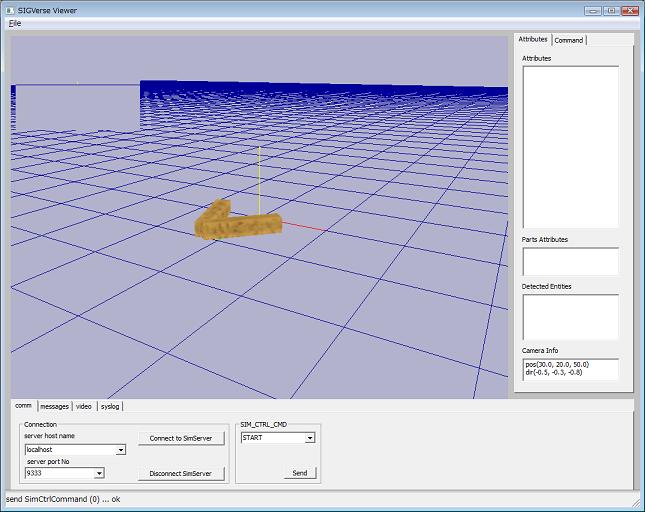Click the SIGVerse Viewer title bar icon
Screen dimensions: 645x512
click(x=9, y=10)
